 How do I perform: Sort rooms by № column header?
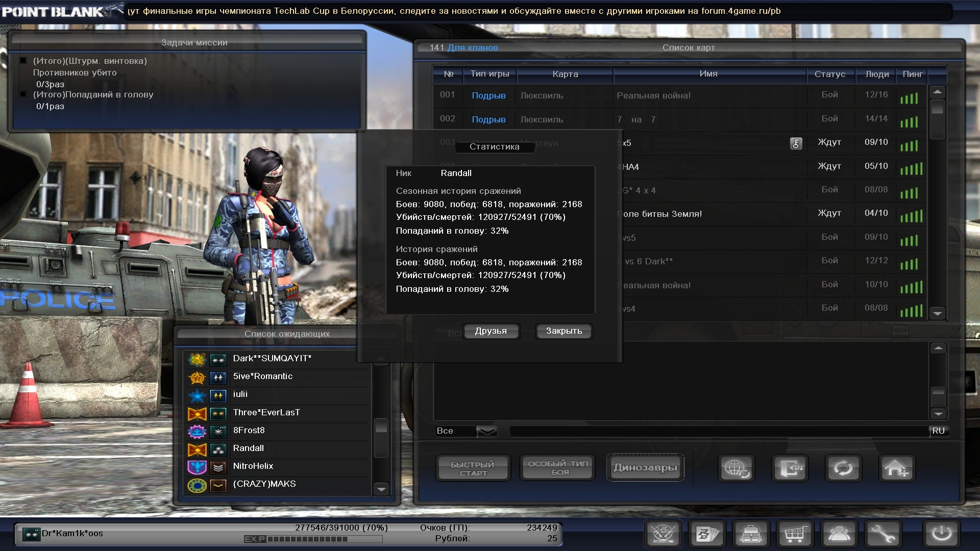coord(449,74)
